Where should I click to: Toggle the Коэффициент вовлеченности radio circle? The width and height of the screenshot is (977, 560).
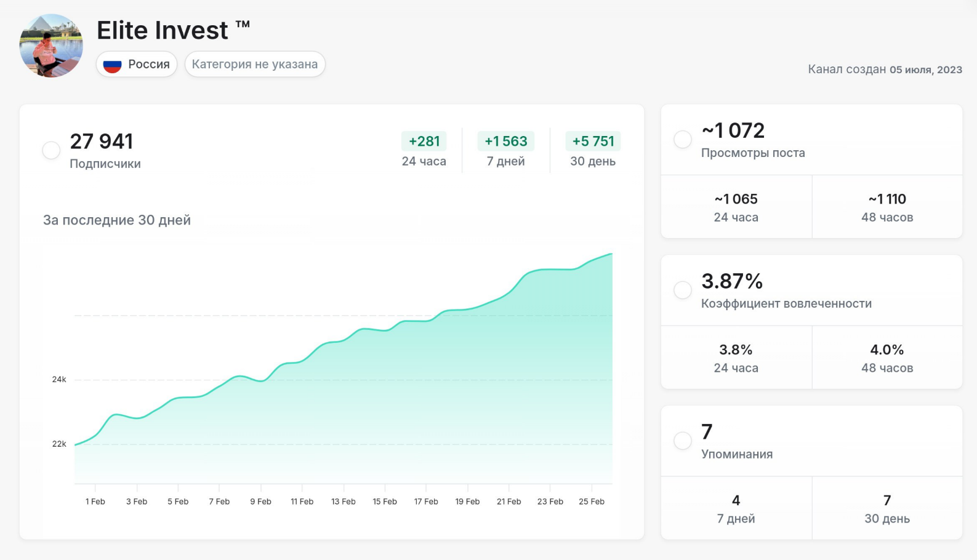point(682,290)
